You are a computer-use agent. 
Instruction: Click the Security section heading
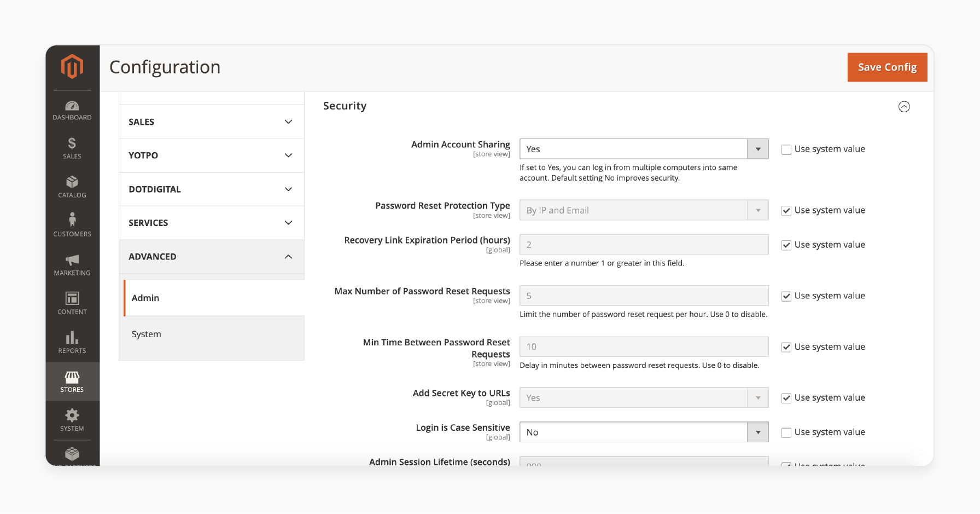click(x=345, y=106)
